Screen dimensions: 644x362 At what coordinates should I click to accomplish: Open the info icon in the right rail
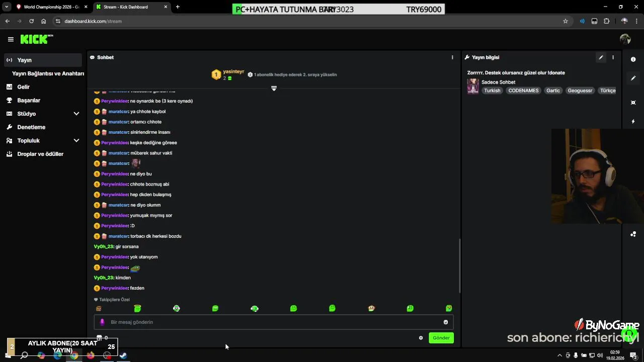click(x=633, y=59)
